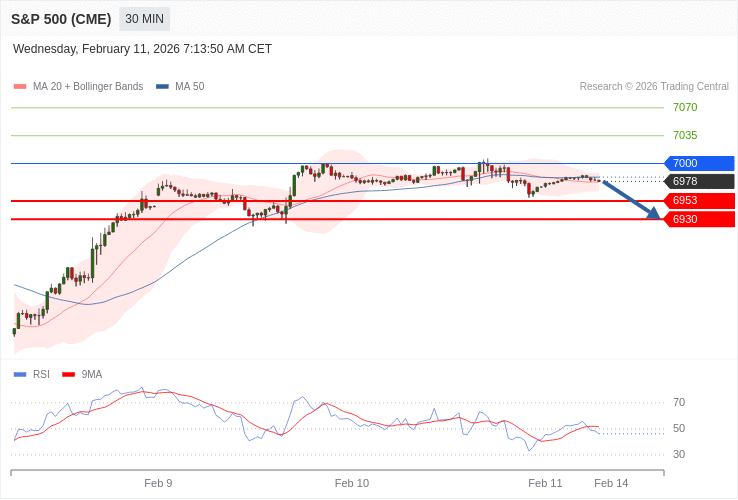Click the MA 20 + Bollinger Bands legend swatch
Image resolution: width=738 pixels, height=500 pixels.
(x=20, y=87)
